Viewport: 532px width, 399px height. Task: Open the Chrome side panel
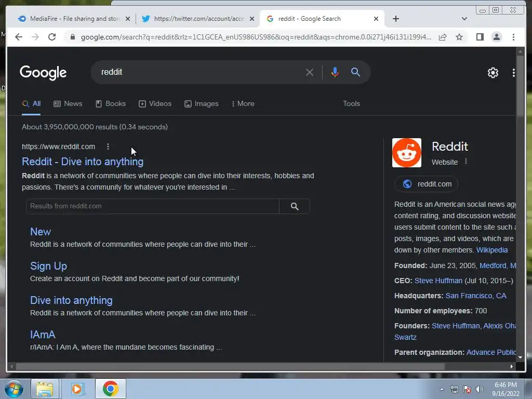[480, 37]
